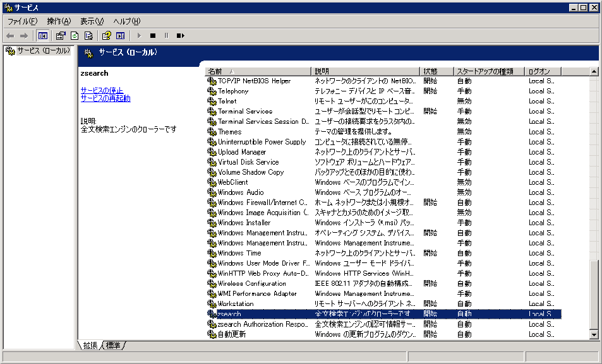Click gear icon of Workstation service

tap(212, 303)
